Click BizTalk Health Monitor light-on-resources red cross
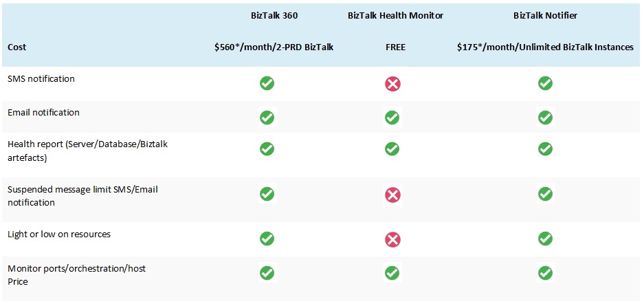Viewport: 644px width, 306px height. click(392, 239)
